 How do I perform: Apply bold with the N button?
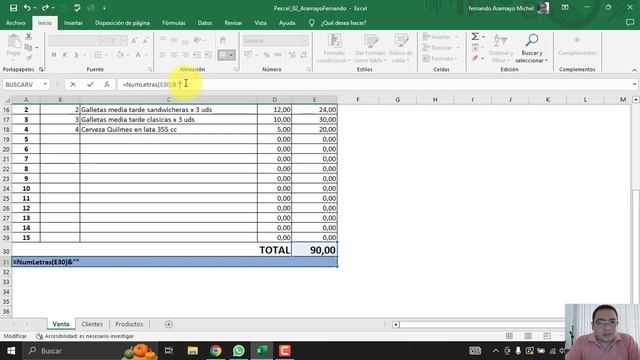pyautogui.click(x=53, y=55)
